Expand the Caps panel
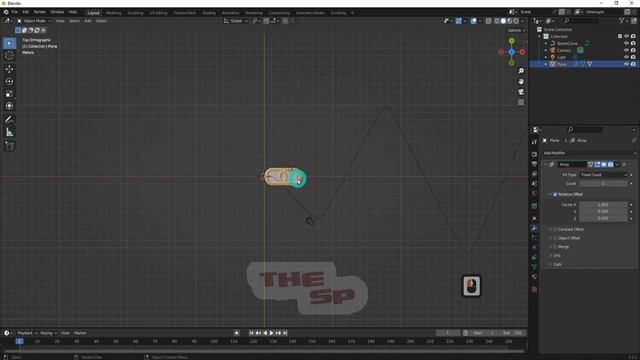640x360 pixels. pyautogui.click(x=550, y=264)
